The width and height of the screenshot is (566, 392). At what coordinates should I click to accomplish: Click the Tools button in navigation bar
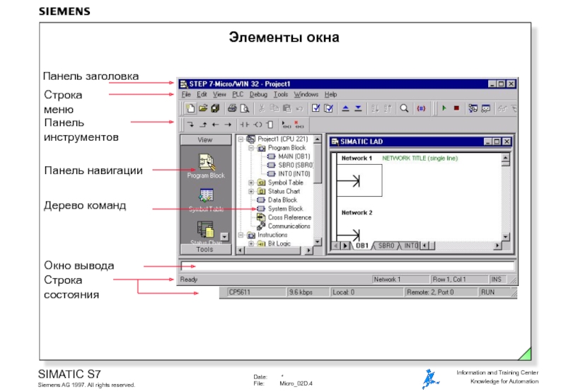pyautogui.click(x=204, y=249)
